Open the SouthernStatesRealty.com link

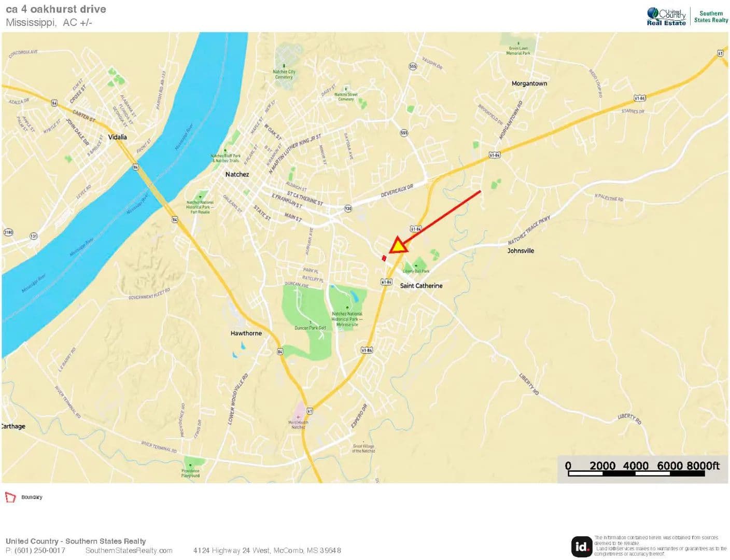click(129, 550)
